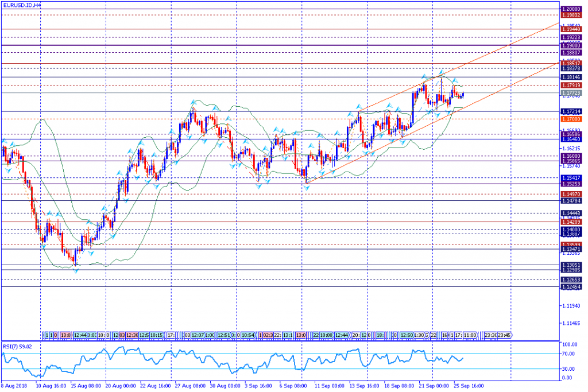Click the 12:44 event marker near 15 Aug
The height and width of the screenshot is (392, 588).
80,335
